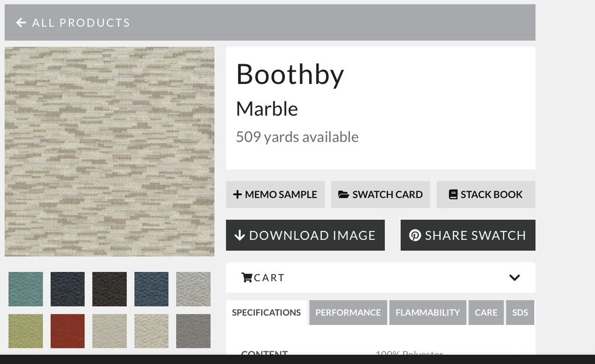The width and height of the screenshot is (595, 364).
Task: View the large Boothby Marble fabric image
Action: pyautogui.click(x=110, y=152)
